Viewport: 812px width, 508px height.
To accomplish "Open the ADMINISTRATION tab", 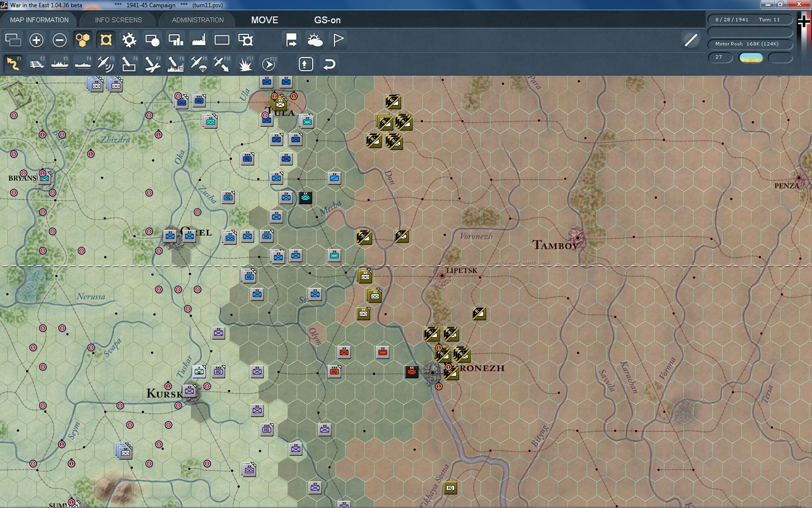I will 198,20.
